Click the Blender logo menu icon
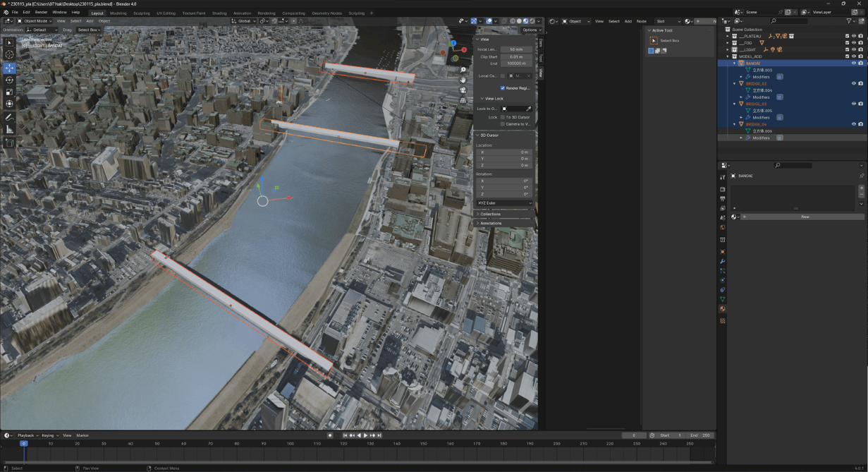 coord(6,13)
